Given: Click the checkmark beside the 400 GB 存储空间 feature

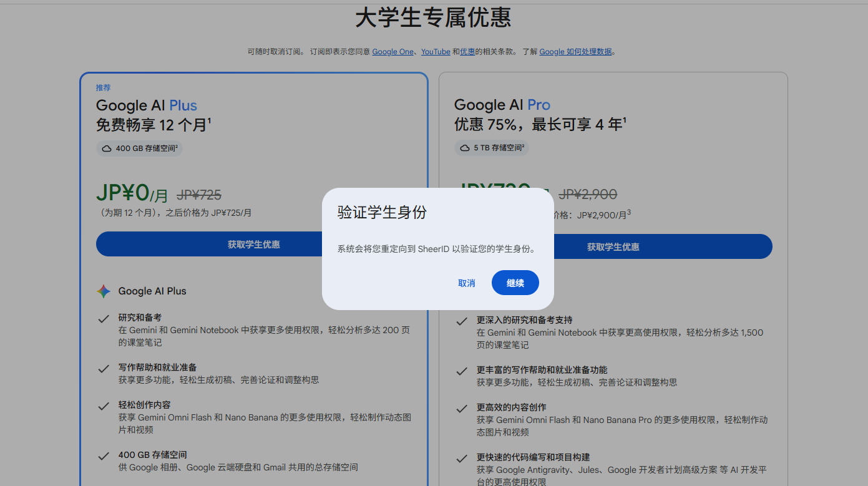Looking at the screenshot, I should (x=104, y=456).
